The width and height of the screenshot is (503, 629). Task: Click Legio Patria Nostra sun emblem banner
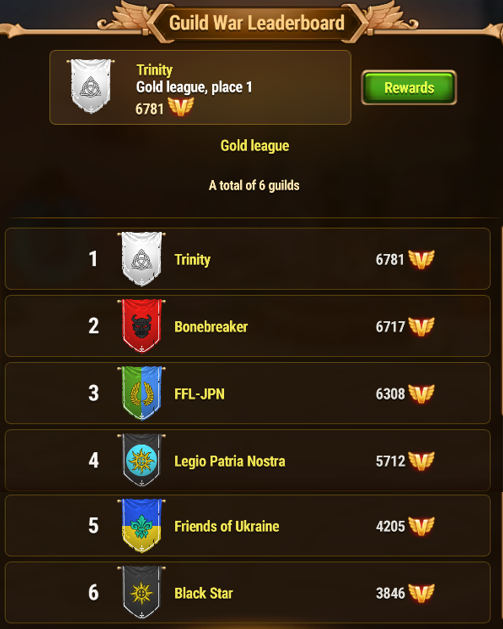coord(142,460)
